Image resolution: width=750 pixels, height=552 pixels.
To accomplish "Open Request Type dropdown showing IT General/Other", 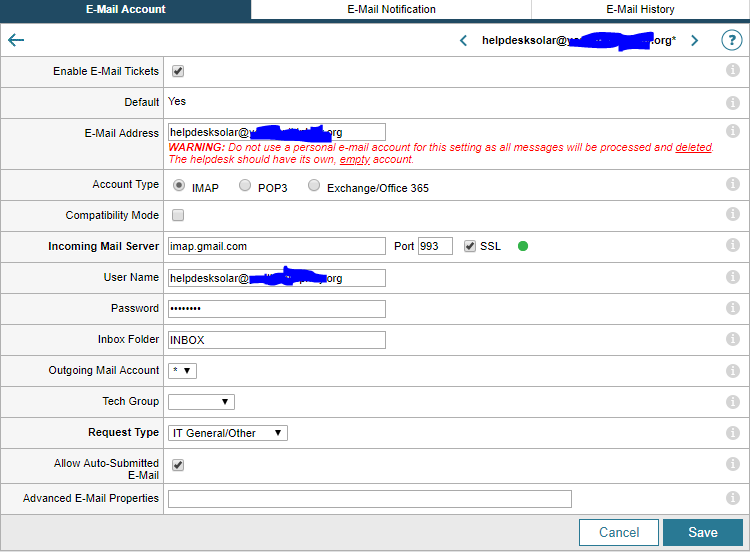I will coord(228,433).
